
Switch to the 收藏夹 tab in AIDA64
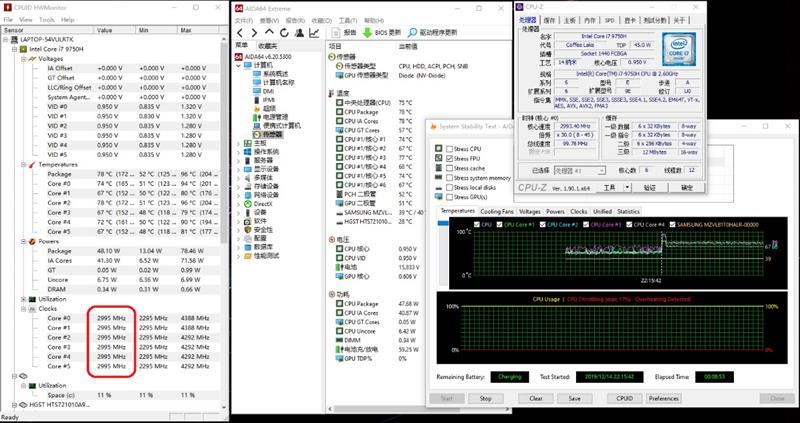click(x=268, y=46)
